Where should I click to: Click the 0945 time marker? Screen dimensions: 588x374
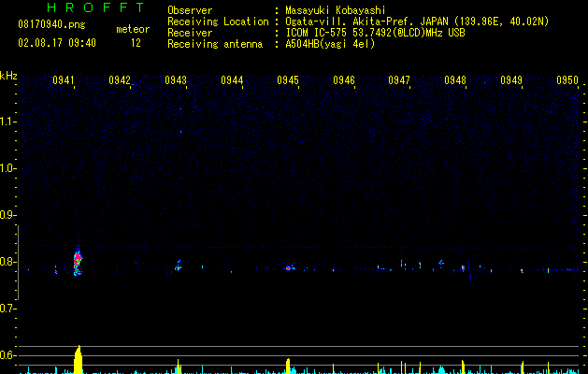tap(288, 80)
